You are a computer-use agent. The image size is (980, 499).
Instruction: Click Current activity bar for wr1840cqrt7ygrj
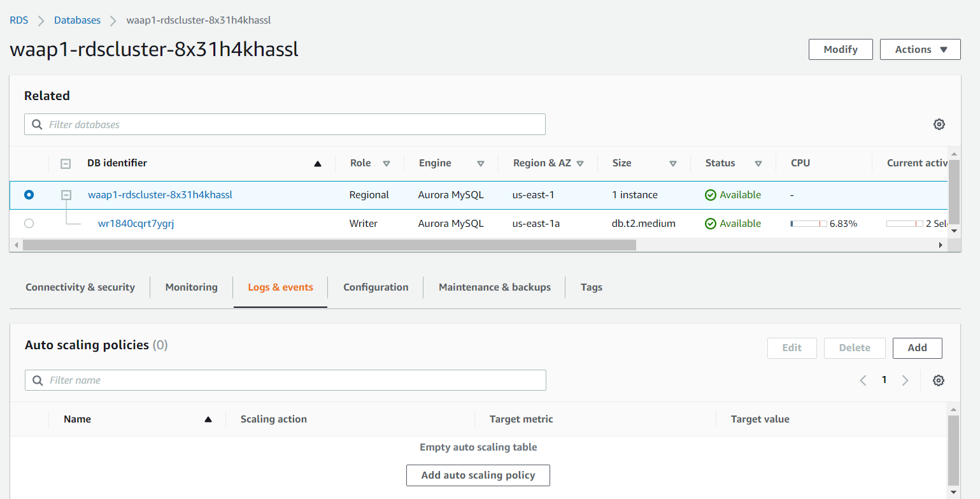pyautogui.click(x=905, y=224)
